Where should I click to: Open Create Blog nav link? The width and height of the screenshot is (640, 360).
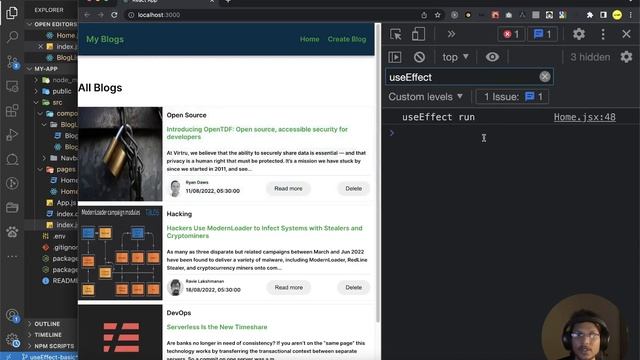347,39
